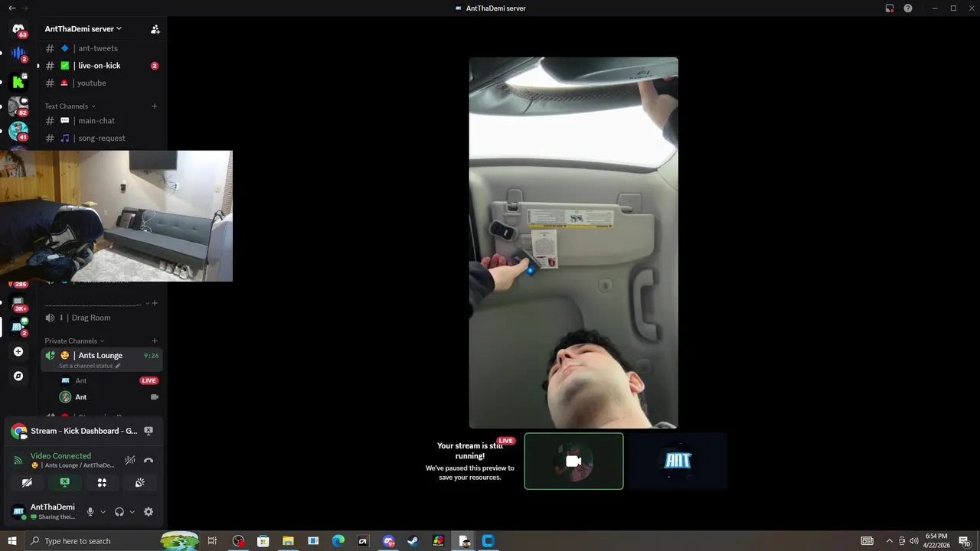Click LIVE badge on stream running notice
980x551 pixels.
point(506,441)
